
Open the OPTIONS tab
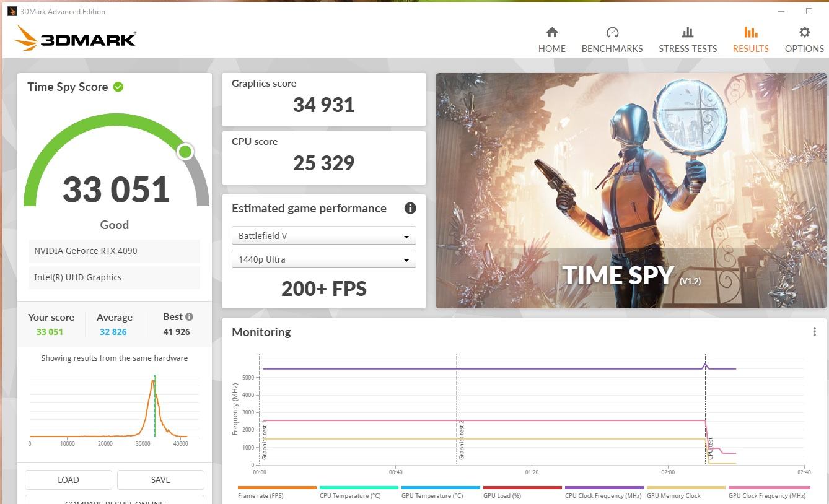804,40
